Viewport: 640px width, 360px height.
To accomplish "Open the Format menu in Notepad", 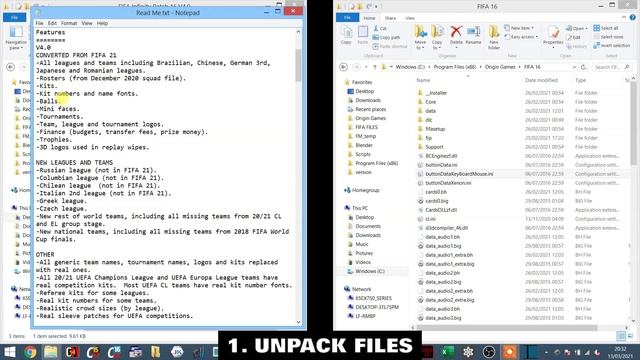I will click(69, 23).
